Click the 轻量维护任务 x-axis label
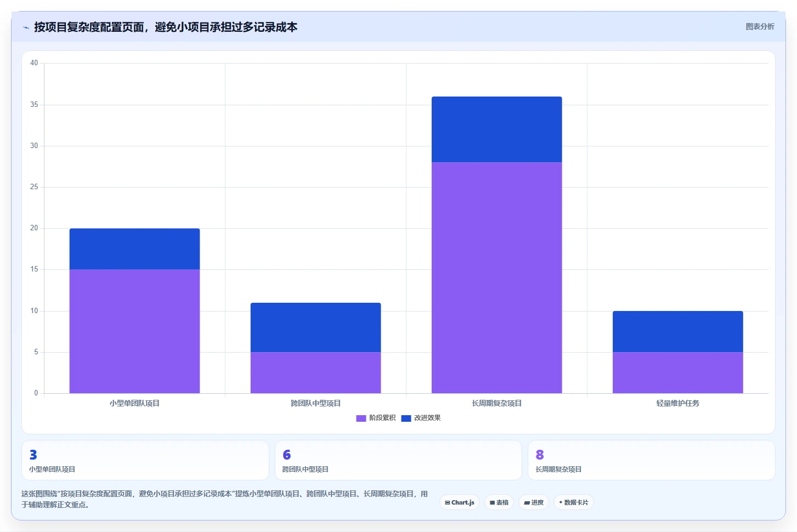The image size is (797, 532). pos(677,403)
